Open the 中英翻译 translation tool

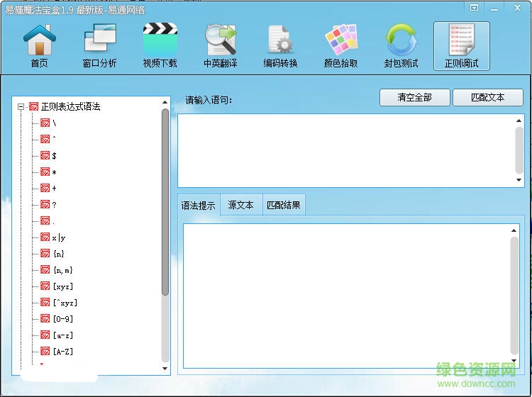click(220, 46)
